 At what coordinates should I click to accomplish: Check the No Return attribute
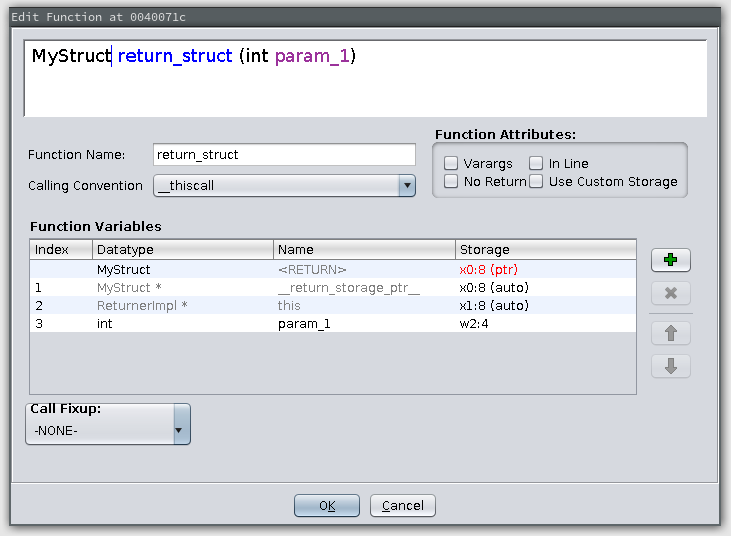(x=451, y=181)
